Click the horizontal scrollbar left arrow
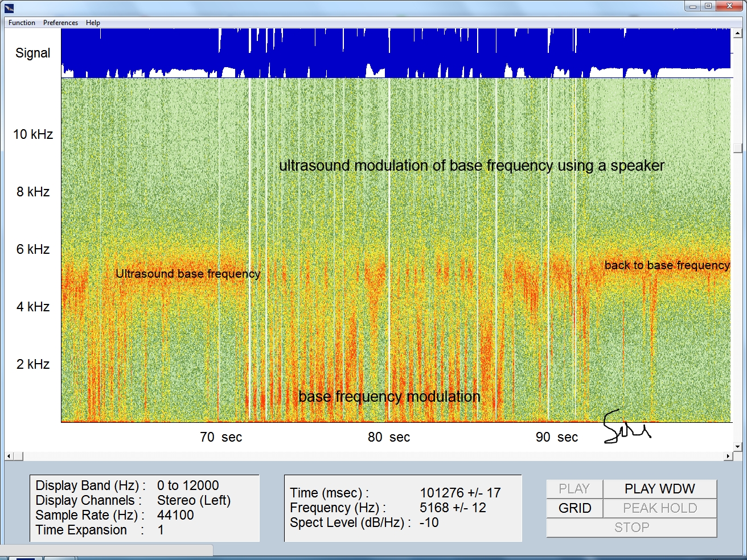Viewport: 747px width, 560px height. [9, 456]
